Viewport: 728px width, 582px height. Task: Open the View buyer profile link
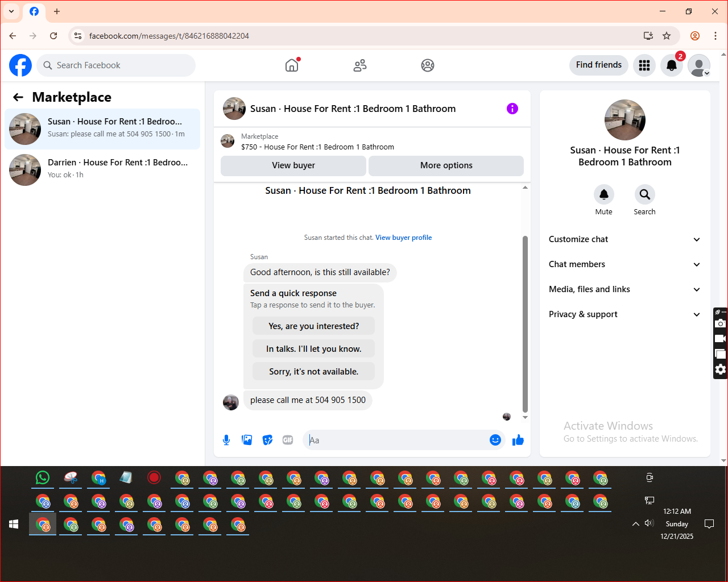tap(403, 238)
